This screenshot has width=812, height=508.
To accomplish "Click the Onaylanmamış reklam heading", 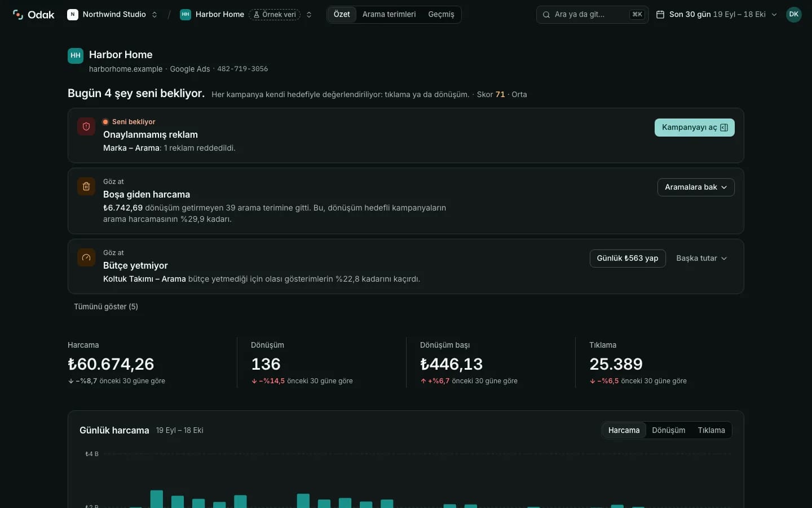I will [151, 135].
